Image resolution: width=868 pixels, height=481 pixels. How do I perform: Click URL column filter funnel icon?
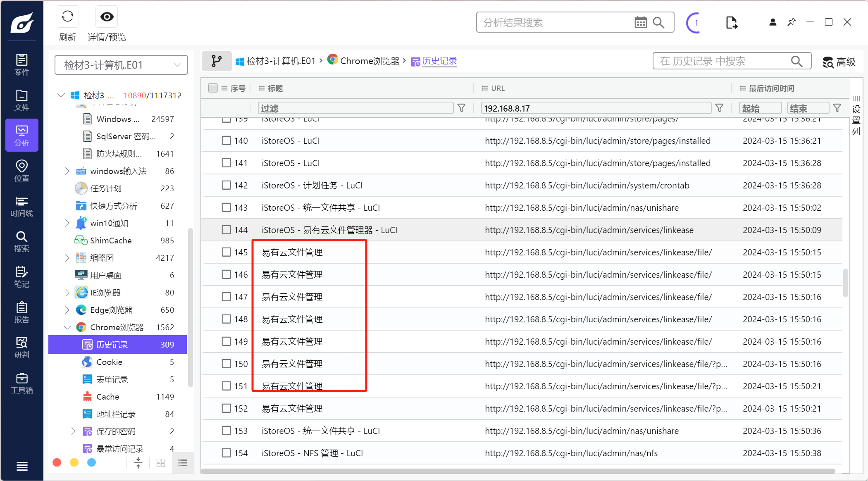[x=719, y=108]
